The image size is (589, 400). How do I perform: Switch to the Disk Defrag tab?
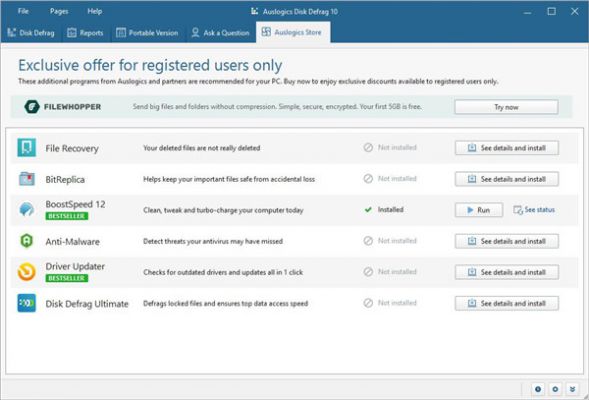tap(31, 33)
